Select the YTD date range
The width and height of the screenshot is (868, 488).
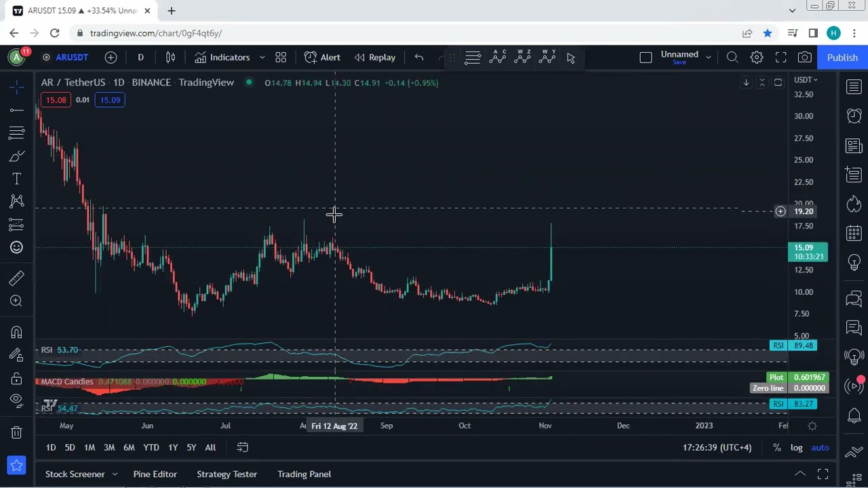151,447
